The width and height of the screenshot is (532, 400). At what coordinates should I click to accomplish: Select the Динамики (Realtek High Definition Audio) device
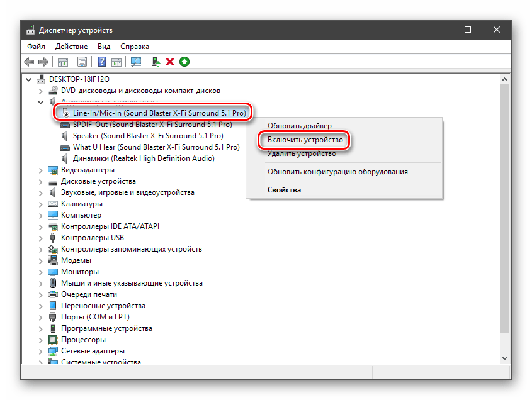pyautogui.click(x=144, y=158)
